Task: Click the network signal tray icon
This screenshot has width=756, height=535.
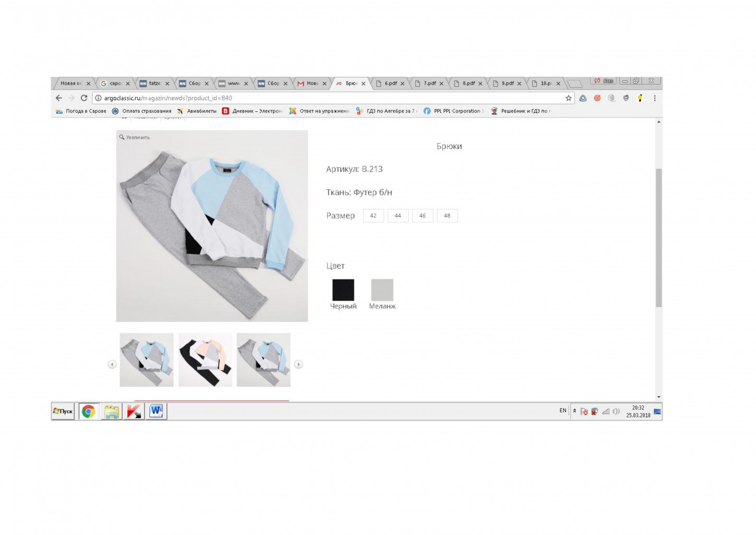Action: pyautogui.click(x=606, y=411)
